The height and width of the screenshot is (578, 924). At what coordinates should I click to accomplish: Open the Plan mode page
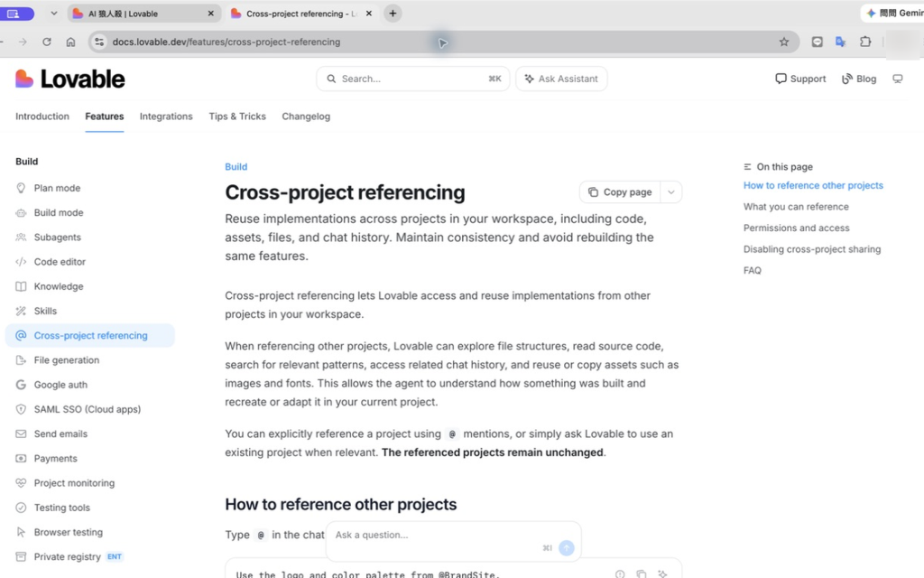[57, 188]
